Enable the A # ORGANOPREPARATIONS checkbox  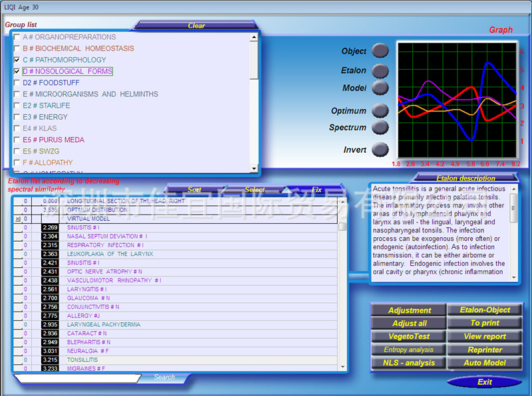(17, 37)
